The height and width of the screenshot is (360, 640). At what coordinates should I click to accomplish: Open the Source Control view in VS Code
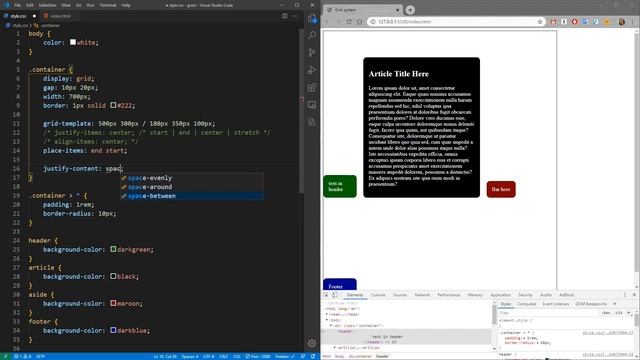tap(312, 53)
